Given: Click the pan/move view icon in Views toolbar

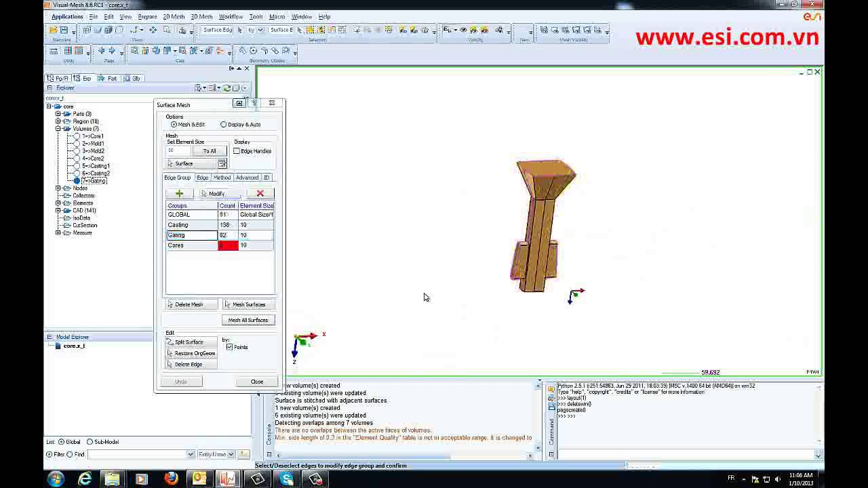Looking at the screenshot, I should (153, 30).
